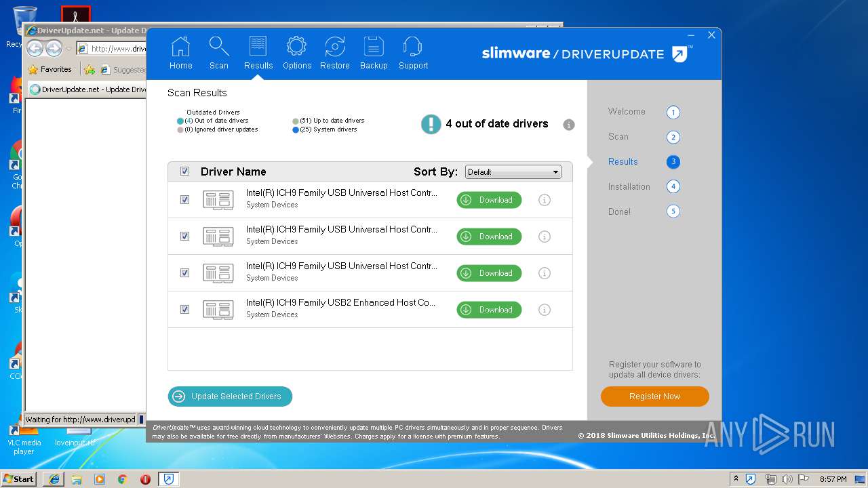
Task: Click the slimware DriverUpdate logo arrow icon
Action: click(x=680, y=54)
